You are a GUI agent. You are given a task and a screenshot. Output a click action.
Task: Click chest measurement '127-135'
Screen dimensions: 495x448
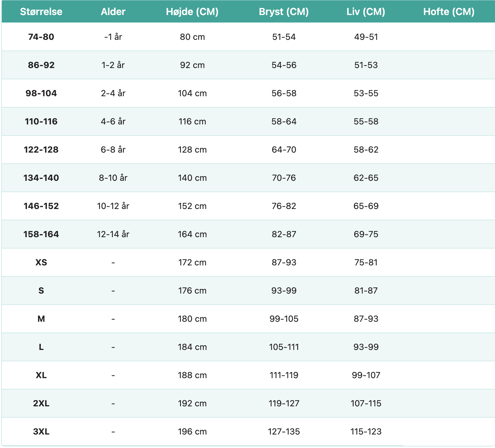(x=284, y=431)
